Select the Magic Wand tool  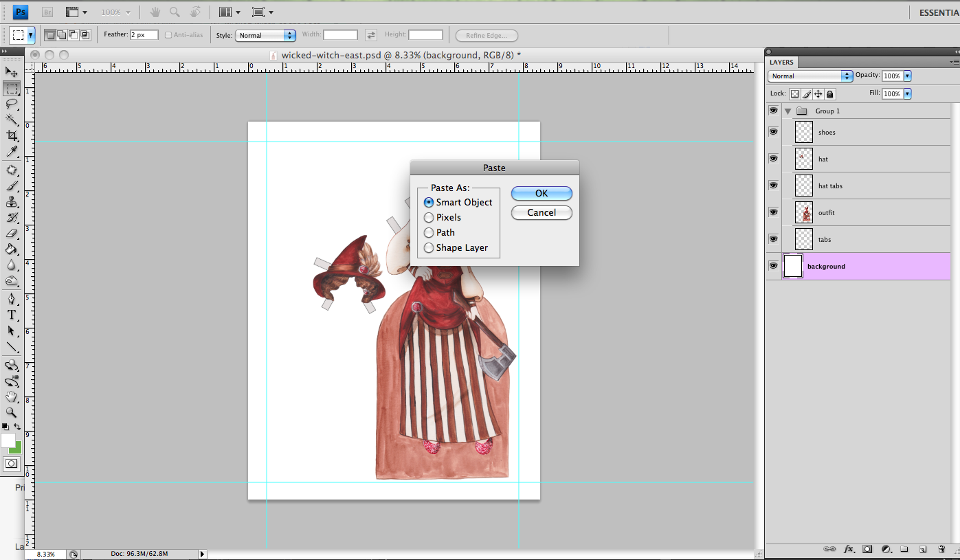12,120
